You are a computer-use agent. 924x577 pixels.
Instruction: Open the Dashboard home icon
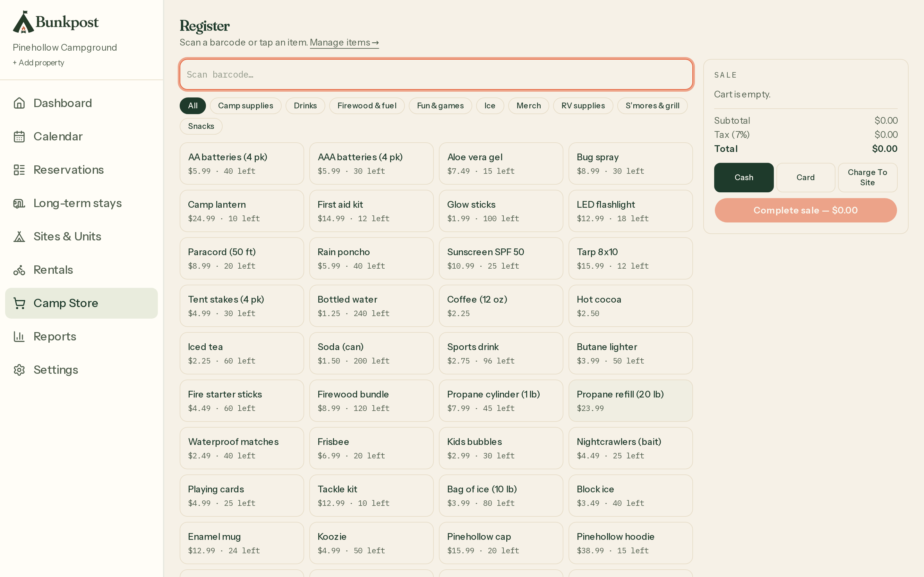[x=19, y=103]
